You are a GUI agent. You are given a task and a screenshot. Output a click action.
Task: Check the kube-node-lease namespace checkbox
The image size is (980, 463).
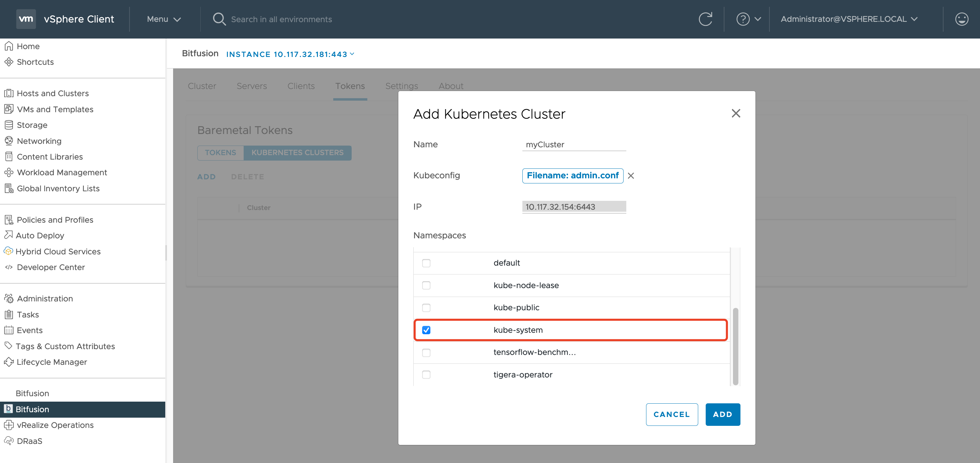[x=426, y=285]
